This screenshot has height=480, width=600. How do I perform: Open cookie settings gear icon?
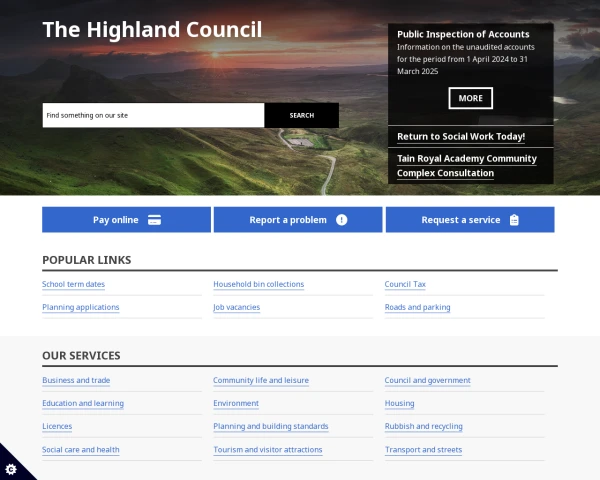click(11, 469)
